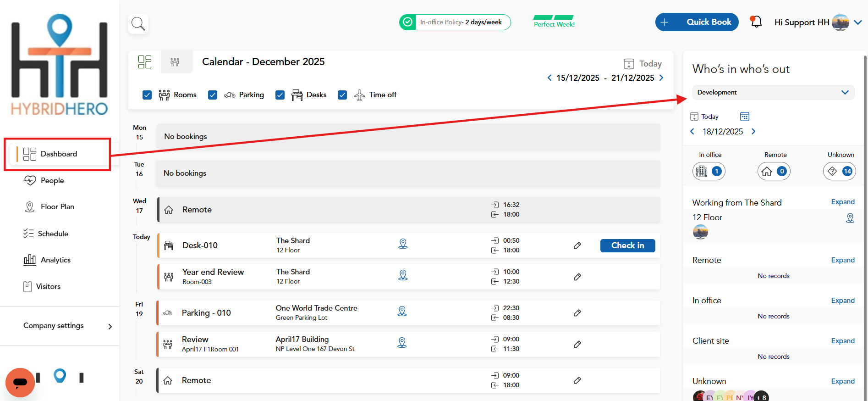Click Today in Who's in panel
The height and width of the screenshot is (401, 868).
[x=704, y=117]
